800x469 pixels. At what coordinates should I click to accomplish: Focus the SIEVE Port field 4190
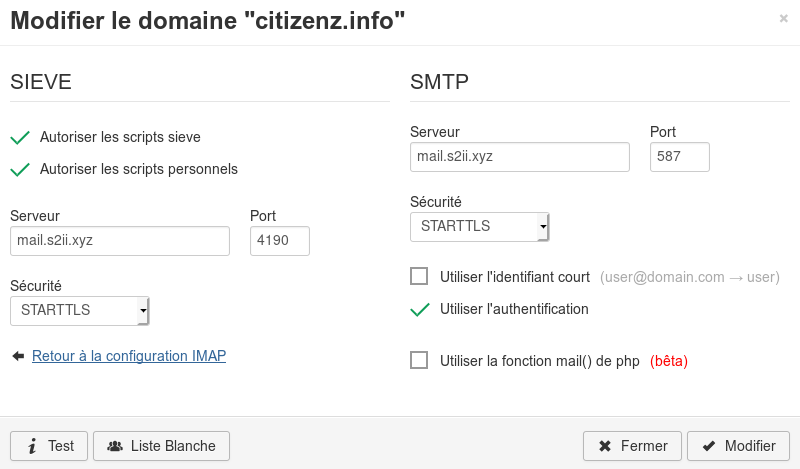280,241
